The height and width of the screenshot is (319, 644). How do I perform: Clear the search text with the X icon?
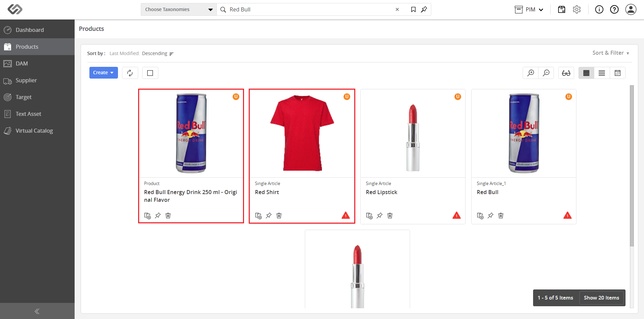coord(397,9)
